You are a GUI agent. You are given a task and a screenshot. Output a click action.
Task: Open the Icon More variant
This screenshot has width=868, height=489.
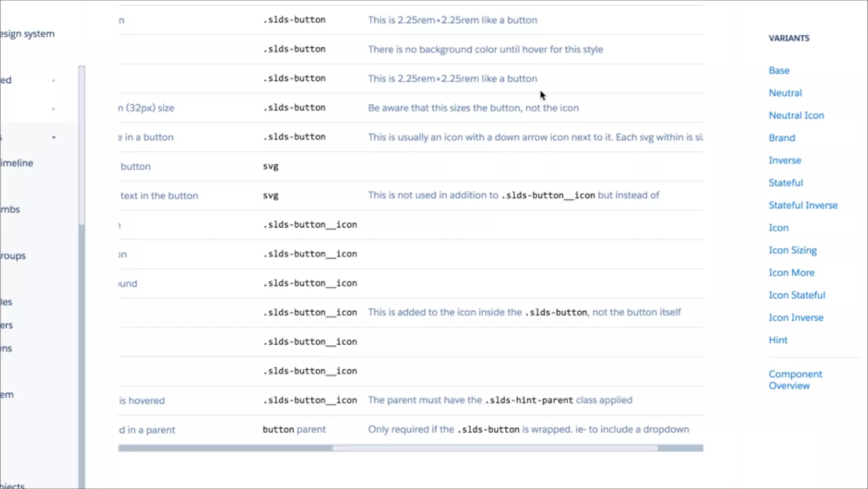(x=791, y=273)
